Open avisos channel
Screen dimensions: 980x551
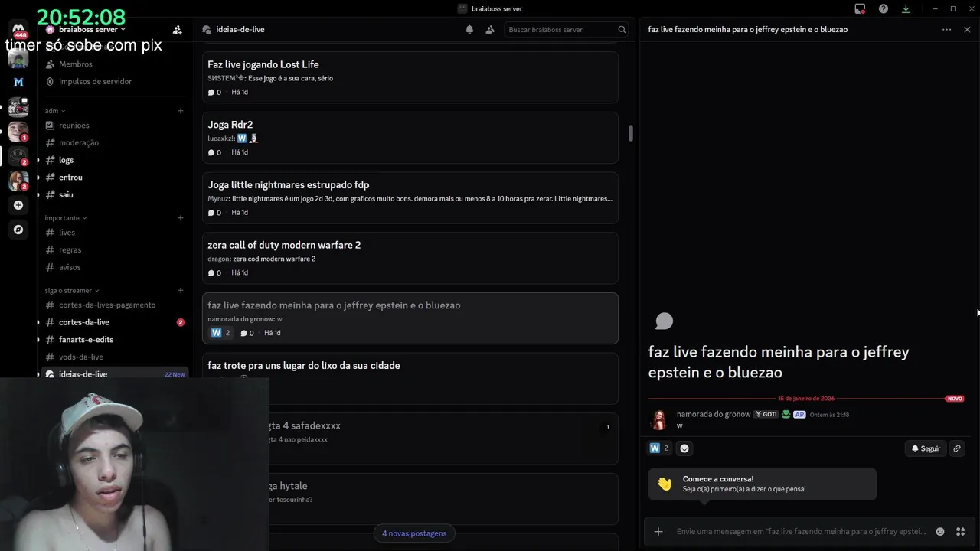[113, 267]
